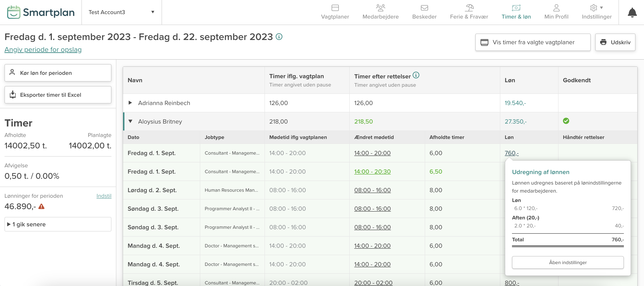Viewport: 644px width, 286px height.
Task: Collapse the Aloysius Britney row
Action: [130, 121]
